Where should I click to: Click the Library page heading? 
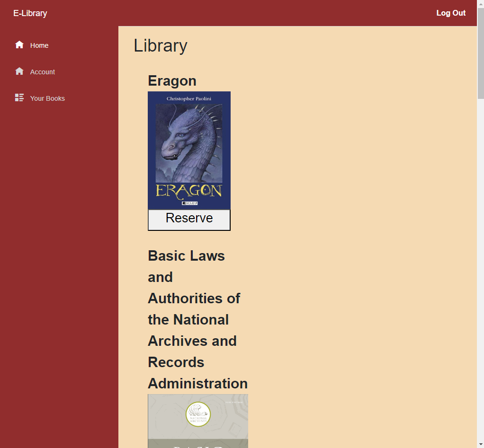[161, 46]
